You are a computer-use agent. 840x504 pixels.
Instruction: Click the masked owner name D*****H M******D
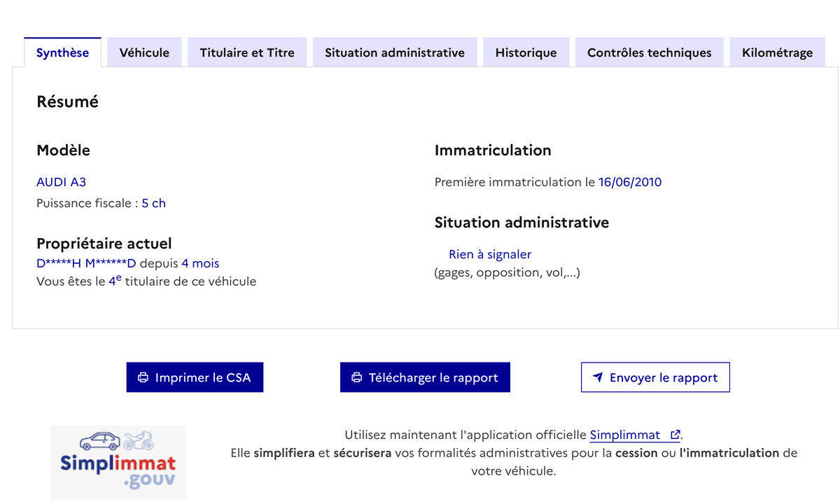pos(86,263)
